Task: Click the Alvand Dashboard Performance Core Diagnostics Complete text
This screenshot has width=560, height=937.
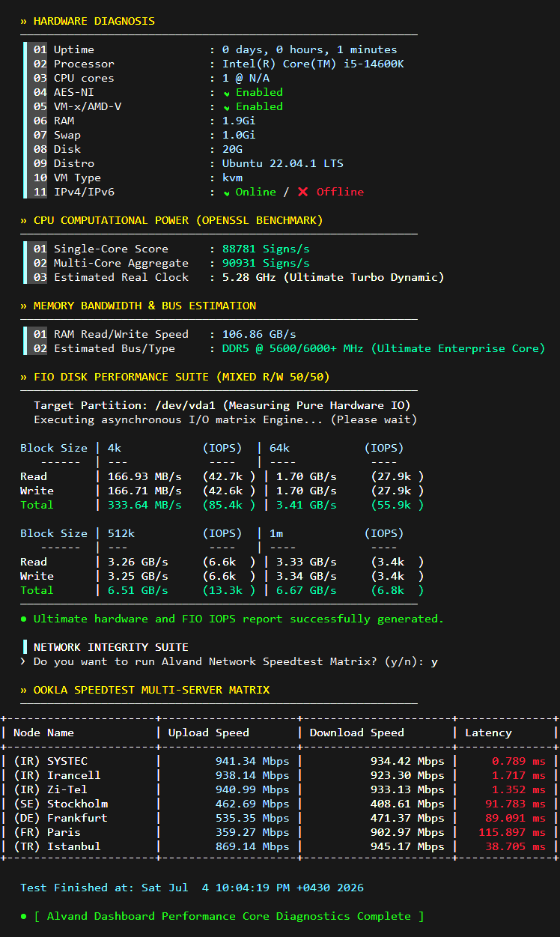Action: 229,916
